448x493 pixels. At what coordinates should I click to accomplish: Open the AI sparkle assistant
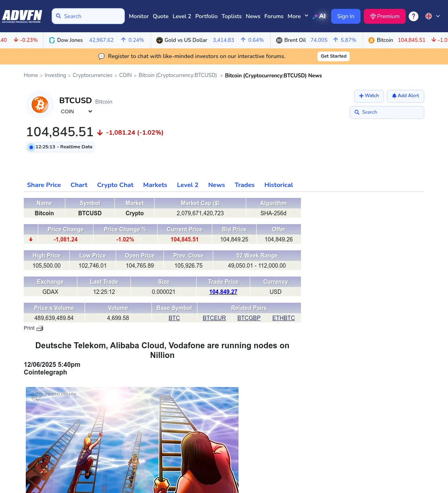pos(319,16)
